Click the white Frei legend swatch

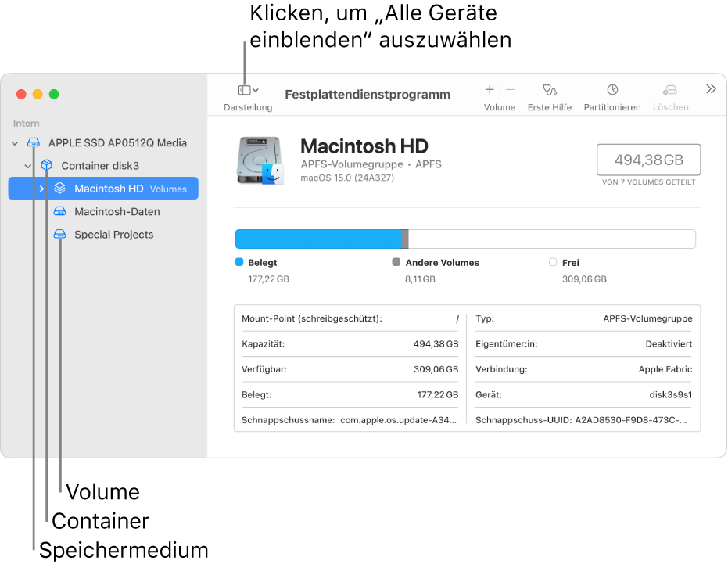coord(553,262)
